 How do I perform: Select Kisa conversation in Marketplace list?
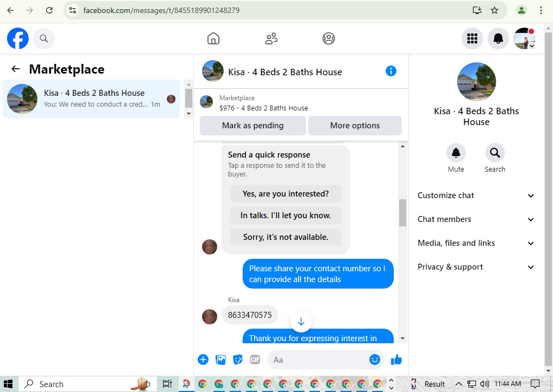coord(92,99)
